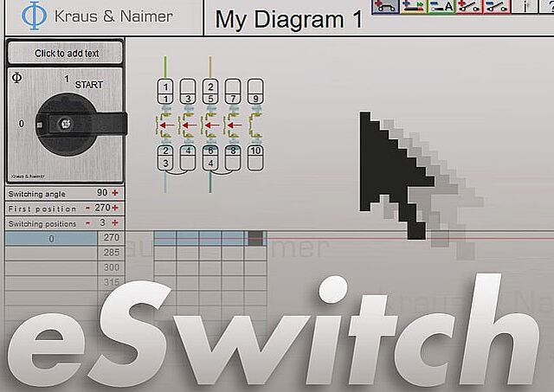Click the highlighted '0' position row
Image resolution: width=554 pixels, height=392 pixels.
[x=51, y=239]
